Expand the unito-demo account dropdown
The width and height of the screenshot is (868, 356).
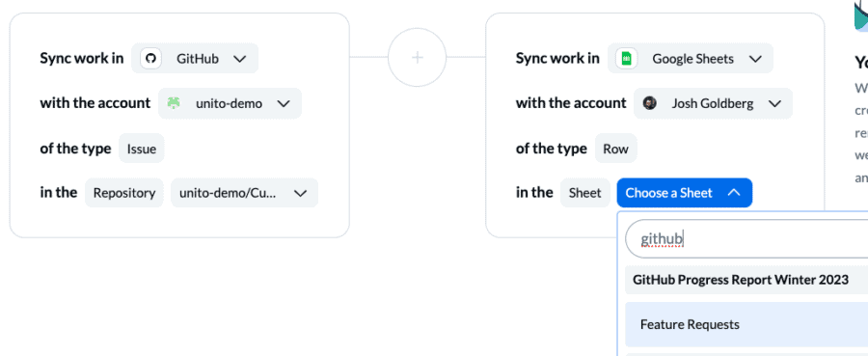point(230,103)
